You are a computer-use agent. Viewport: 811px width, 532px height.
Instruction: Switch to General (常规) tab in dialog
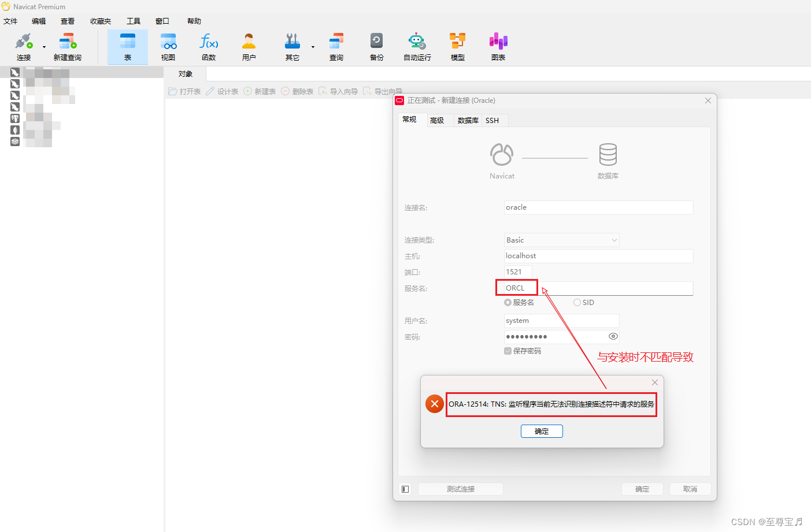pos(409,120)
